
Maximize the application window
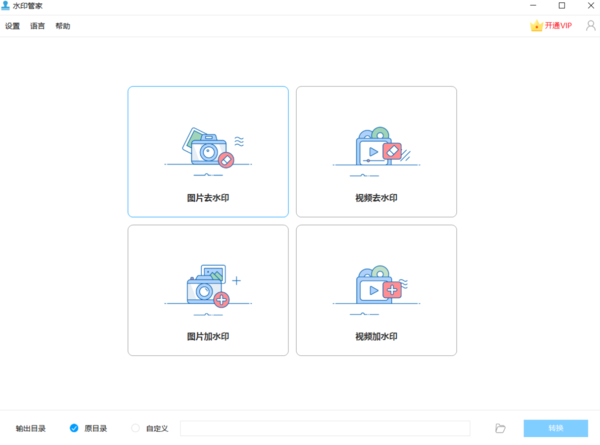click(x=562, y=6)
